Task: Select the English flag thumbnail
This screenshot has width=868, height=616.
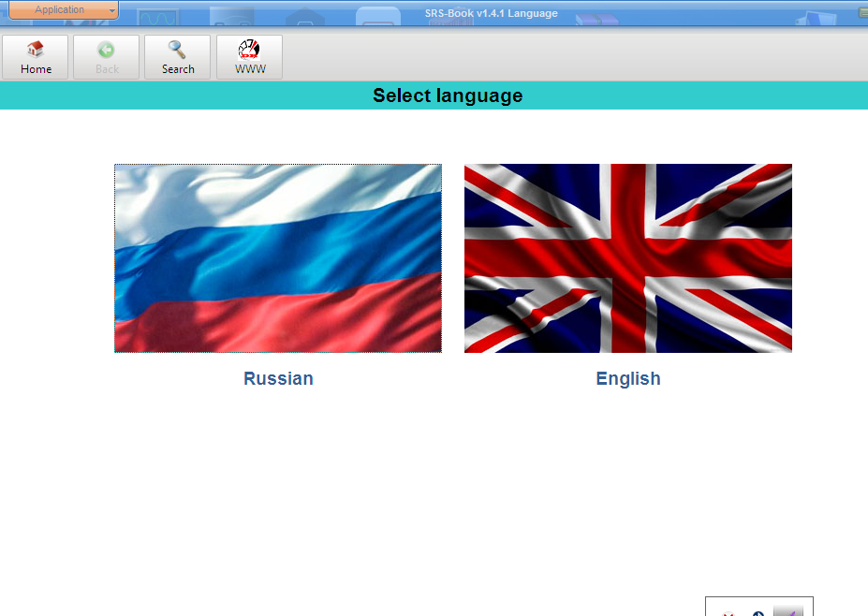Action: pyautogui.click(x=627, y=257)
